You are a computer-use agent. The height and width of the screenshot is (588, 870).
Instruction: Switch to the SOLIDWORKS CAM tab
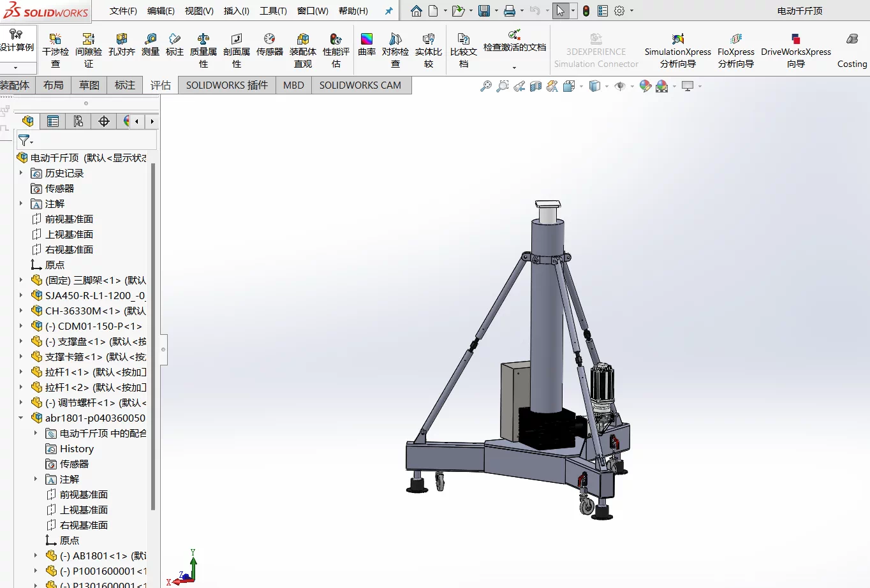click(360, 85)
